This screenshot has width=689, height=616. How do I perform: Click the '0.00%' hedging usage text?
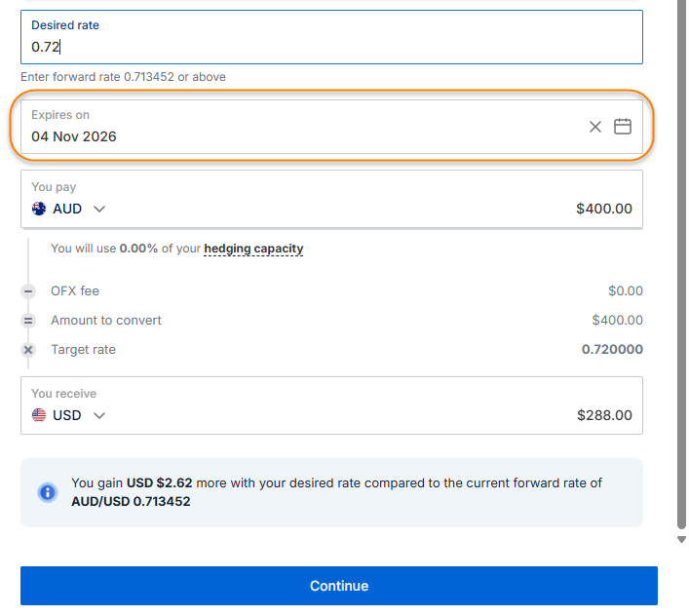(138, 249)
